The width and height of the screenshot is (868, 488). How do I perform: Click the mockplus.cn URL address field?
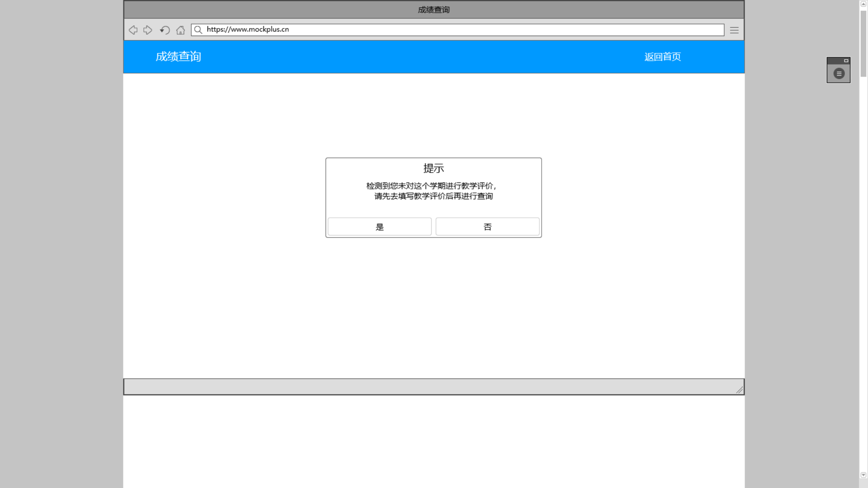click(461, 29)
